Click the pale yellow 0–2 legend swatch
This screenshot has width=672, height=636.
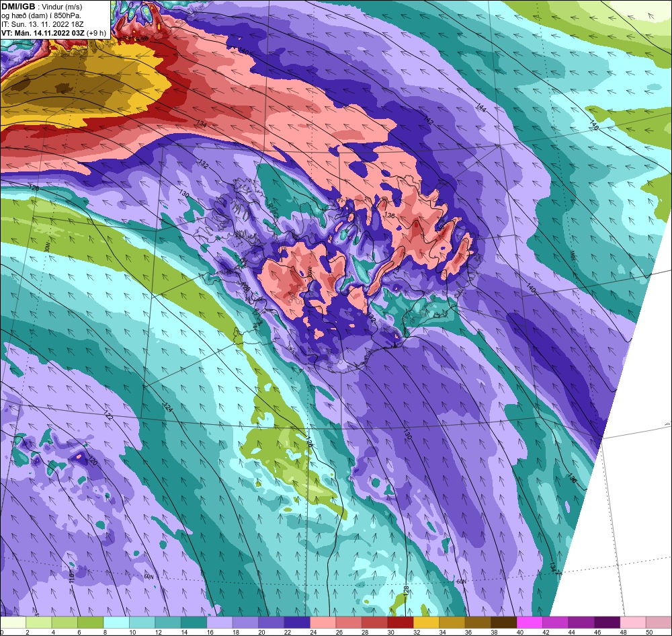click(x=13, y=623)
